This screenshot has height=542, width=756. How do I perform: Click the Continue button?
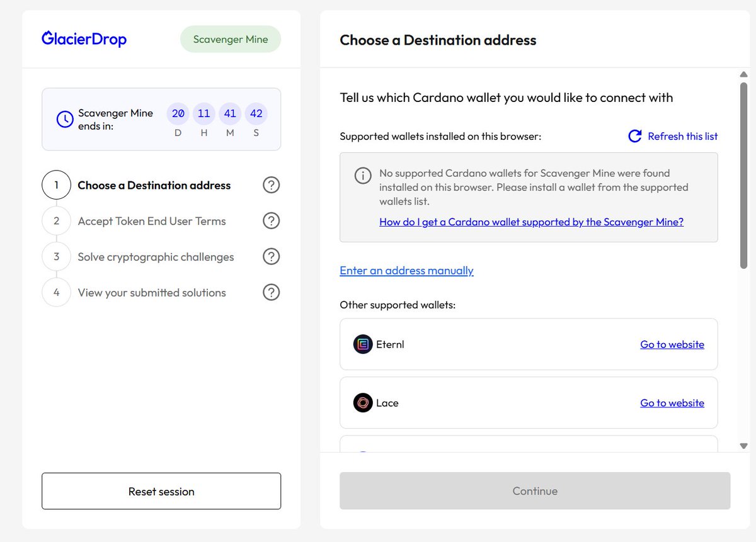[535, 491]
